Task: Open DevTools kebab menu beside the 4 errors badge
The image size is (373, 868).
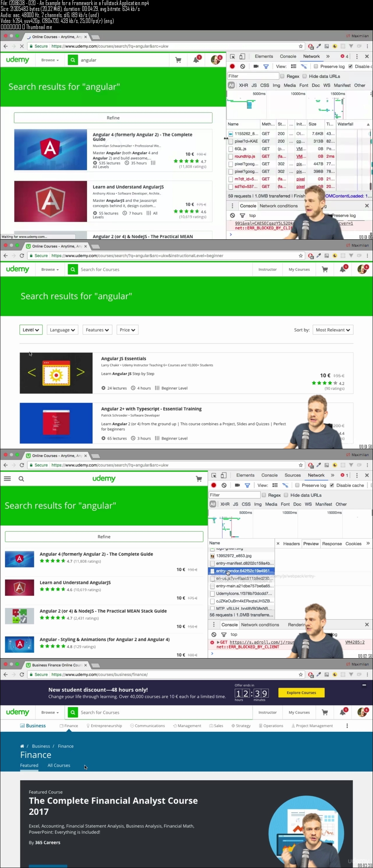Action: tap(357, 56)
